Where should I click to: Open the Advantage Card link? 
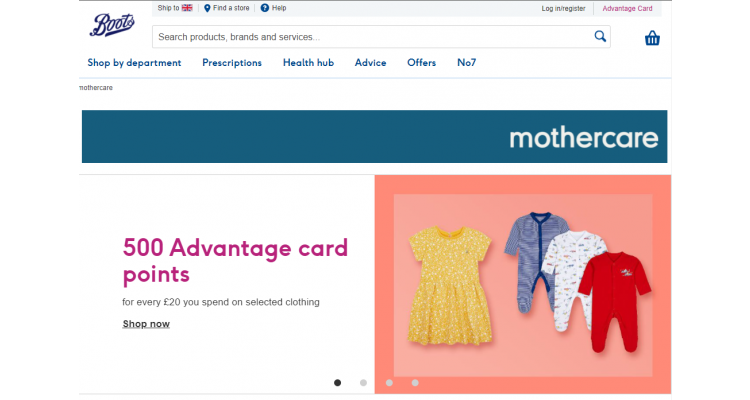(627, 9)
